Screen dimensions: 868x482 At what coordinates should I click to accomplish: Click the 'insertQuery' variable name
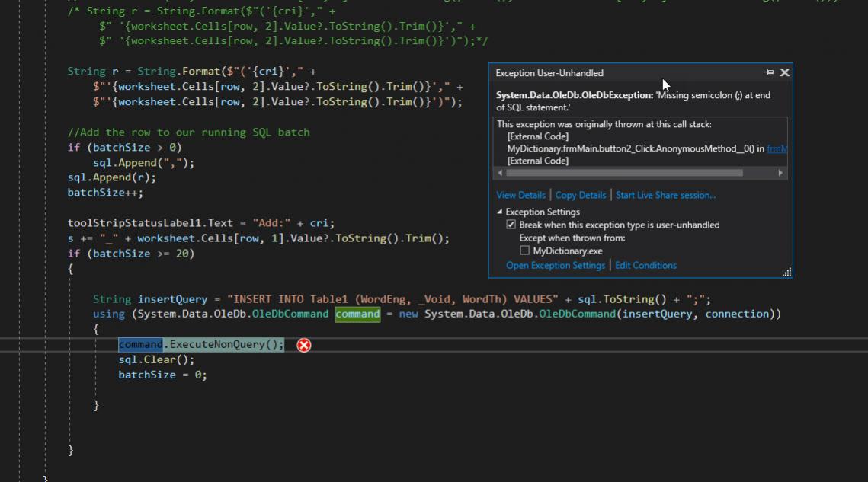(173, 299)
